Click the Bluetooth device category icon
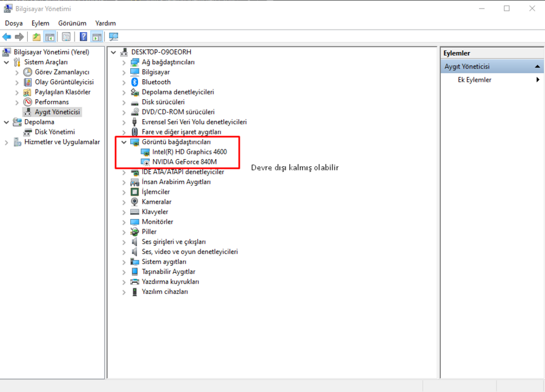The width and height of the screenshot is (545, 392). [x=135, y=82]
